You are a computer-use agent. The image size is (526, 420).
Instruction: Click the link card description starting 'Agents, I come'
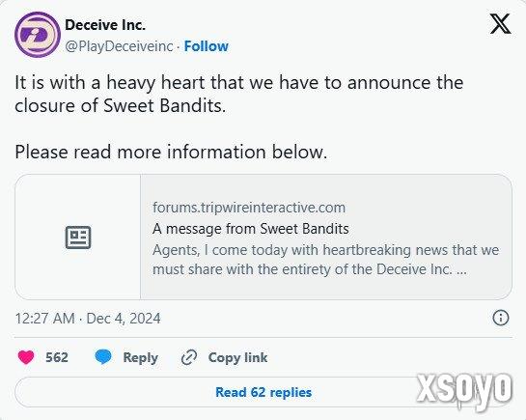(x=325, y=260)
